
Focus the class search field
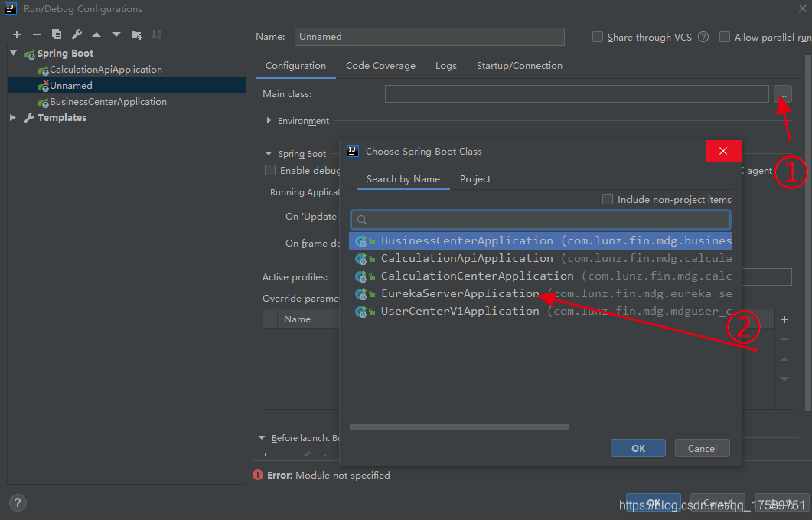coord(540,220)
